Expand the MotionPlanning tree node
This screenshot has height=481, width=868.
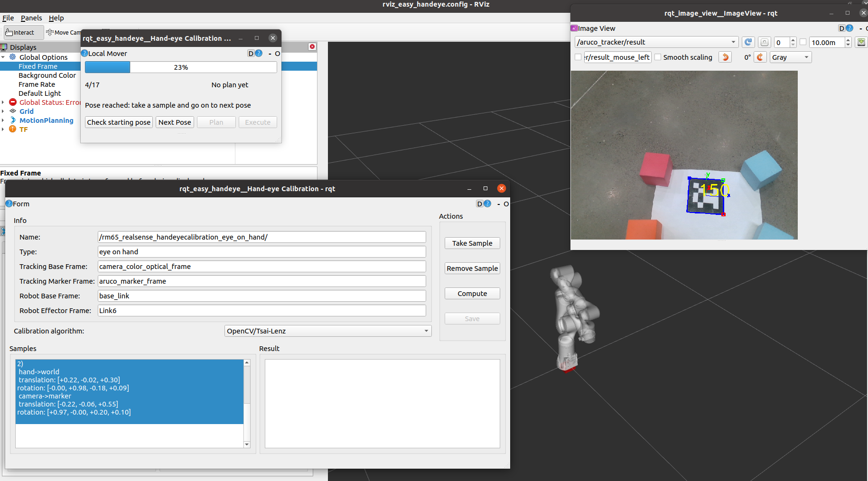tap(3, 120)
